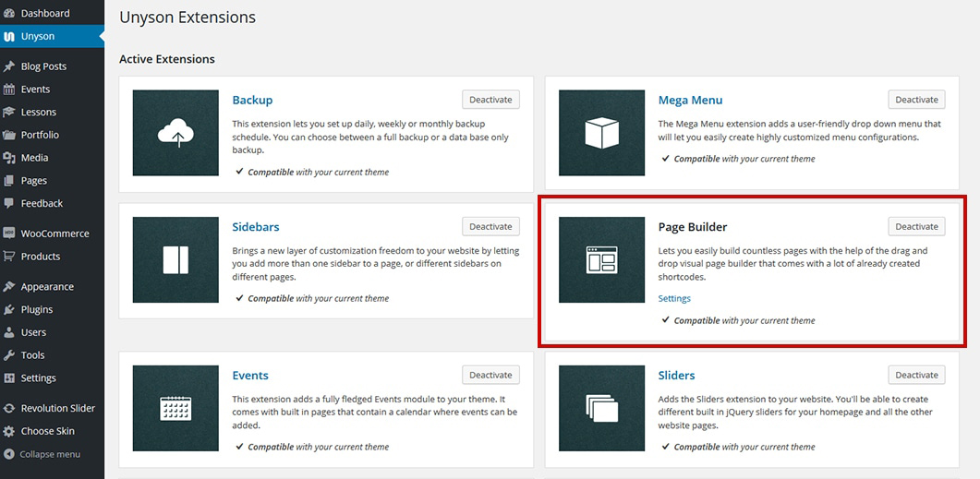980x479 pixels.
Task: Open the Users menu item
Action: pos(52,332)
